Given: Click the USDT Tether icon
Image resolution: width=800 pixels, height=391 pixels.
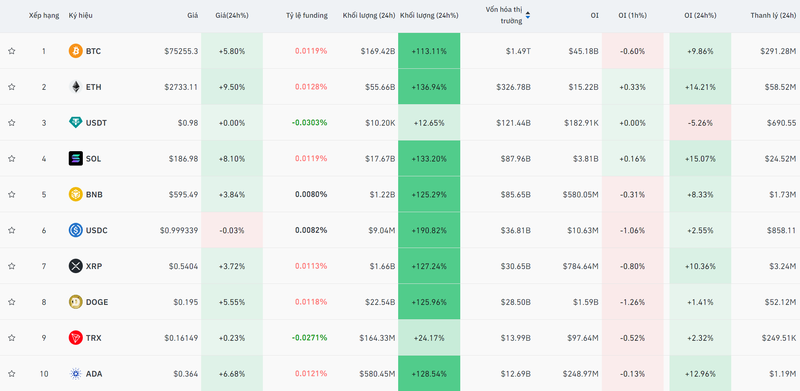Looking at the screenshot, I should pos(76,123).
